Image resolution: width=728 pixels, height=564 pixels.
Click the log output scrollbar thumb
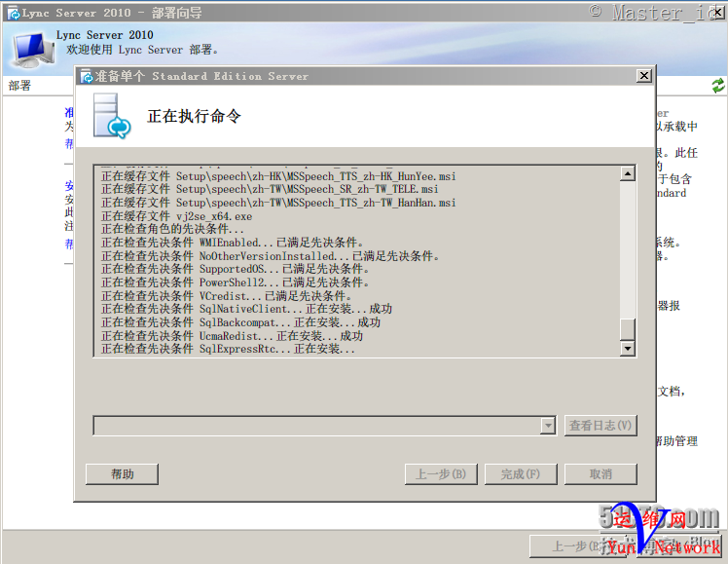628,329
